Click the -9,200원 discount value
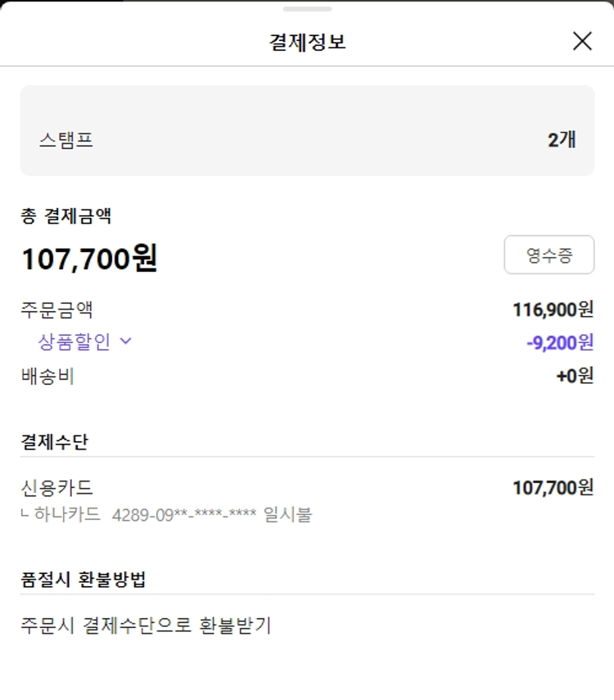Screen dimensions: 614x700 click(x=560, y=342)
